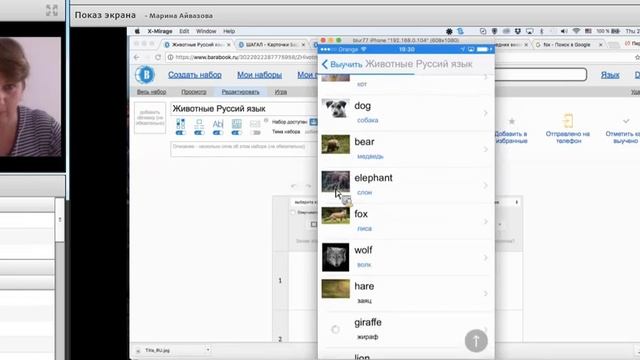Click the volume icon in the menu bar

pos(564,31)
